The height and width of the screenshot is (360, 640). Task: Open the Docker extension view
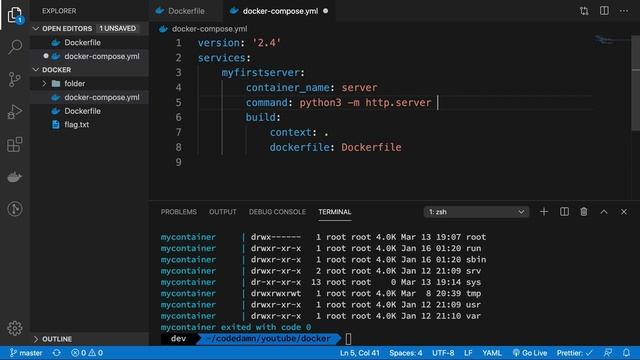[x=15, y=177]
